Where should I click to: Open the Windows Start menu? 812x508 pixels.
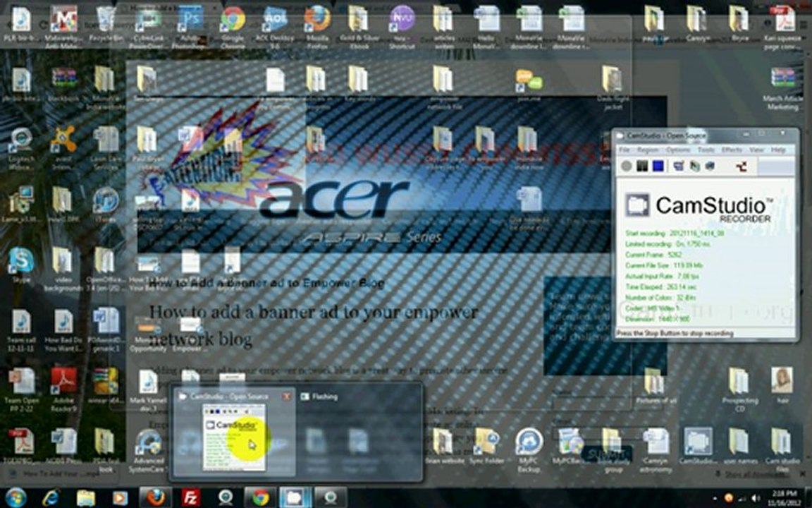coord(16,497)
